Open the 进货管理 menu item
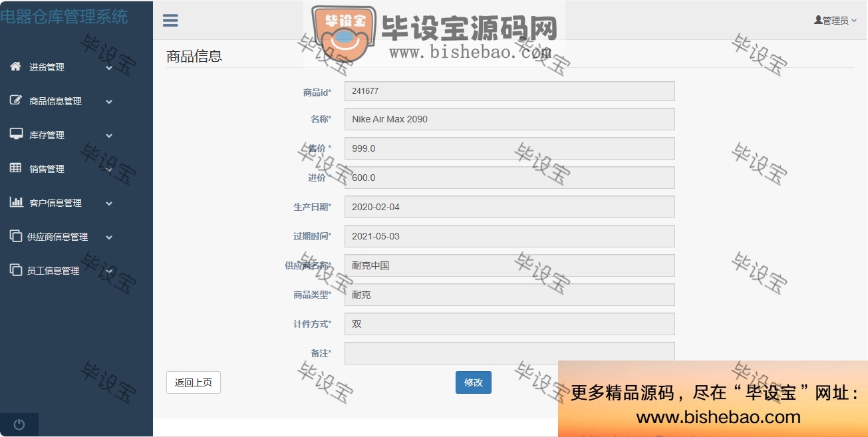868x437 pixels. [47, 67]
